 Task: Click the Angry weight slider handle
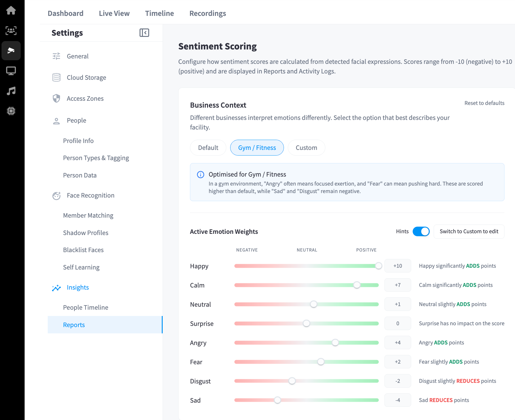pos(335,343)
